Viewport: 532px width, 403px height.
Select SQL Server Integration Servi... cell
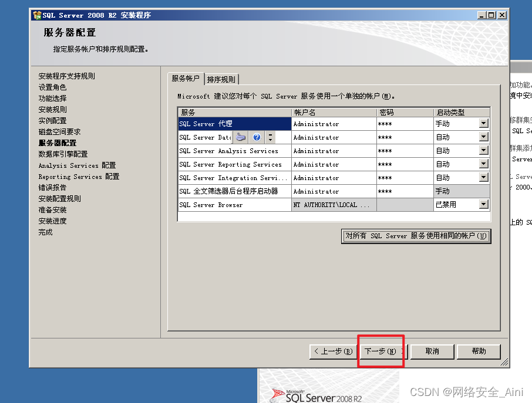pos(234,178)
